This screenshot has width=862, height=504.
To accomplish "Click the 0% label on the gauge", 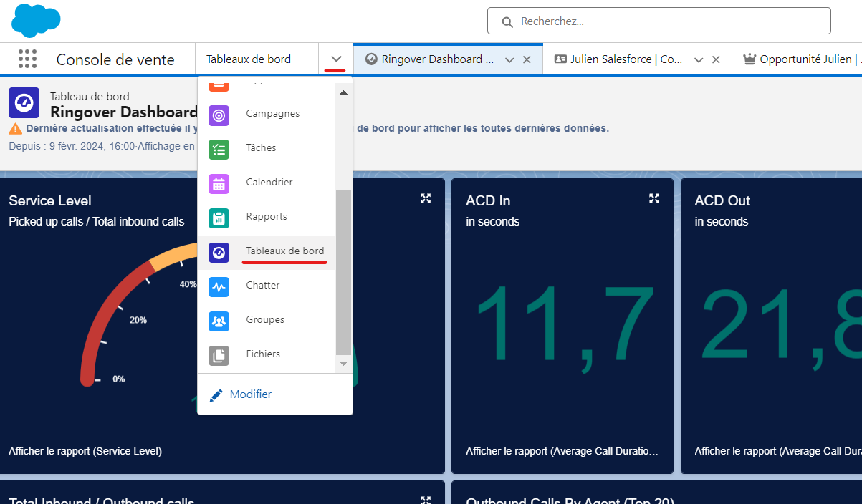I will pos(118,379).
